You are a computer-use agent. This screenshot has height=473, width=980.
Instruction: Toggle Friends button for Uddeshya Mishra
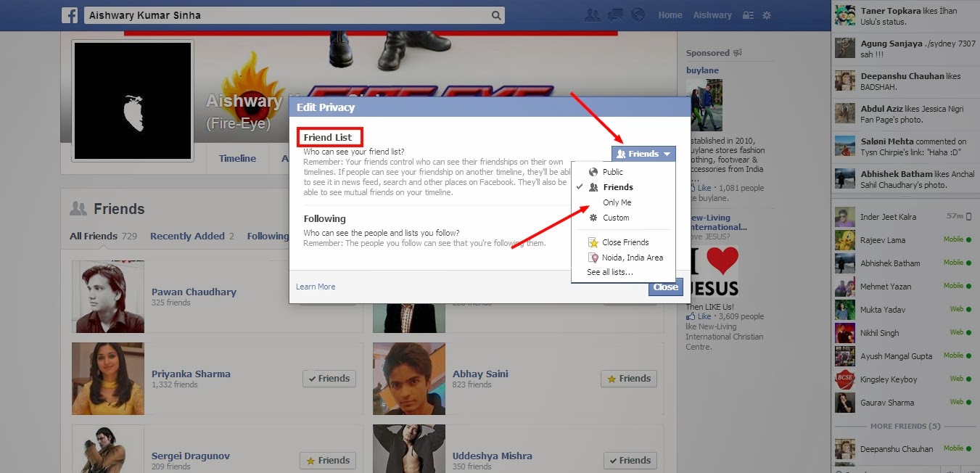point(630,460)
